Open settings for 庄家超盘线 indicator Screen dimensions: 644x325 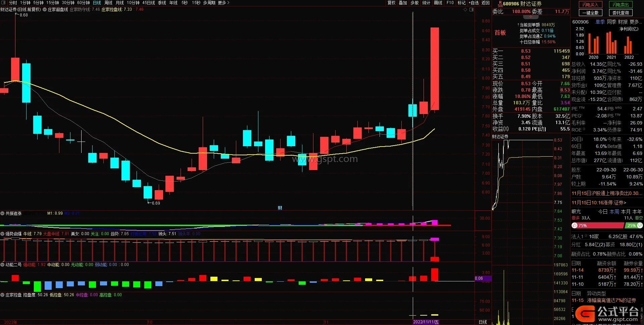point(45,10)
